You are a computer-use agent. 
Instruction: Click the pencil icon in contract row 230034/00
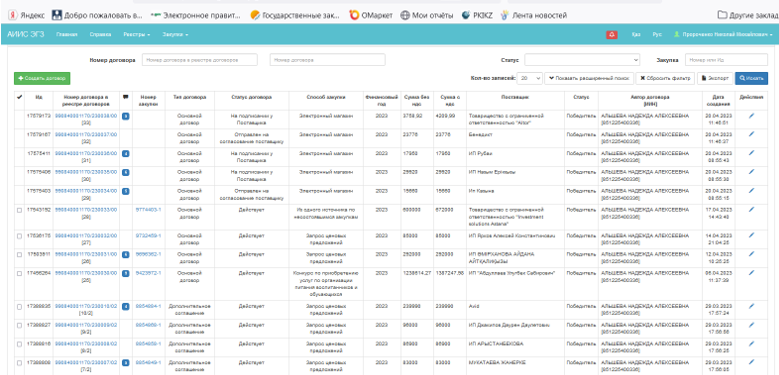[751, 190]
